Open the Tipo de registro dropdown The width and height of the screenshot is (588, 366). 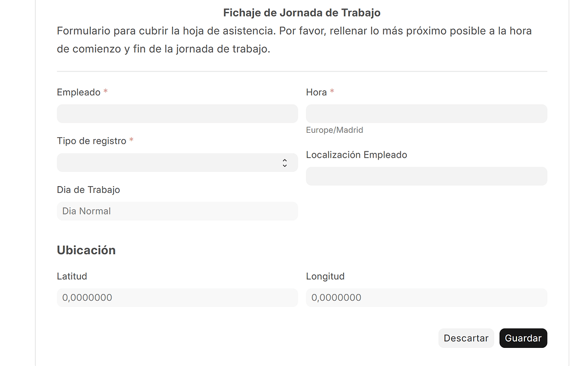(x=177, y=162)
